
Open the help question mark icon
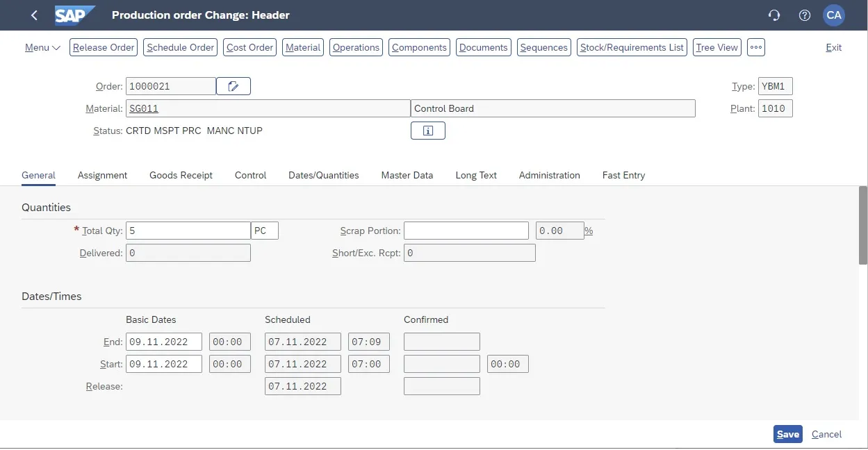[805, 15]
